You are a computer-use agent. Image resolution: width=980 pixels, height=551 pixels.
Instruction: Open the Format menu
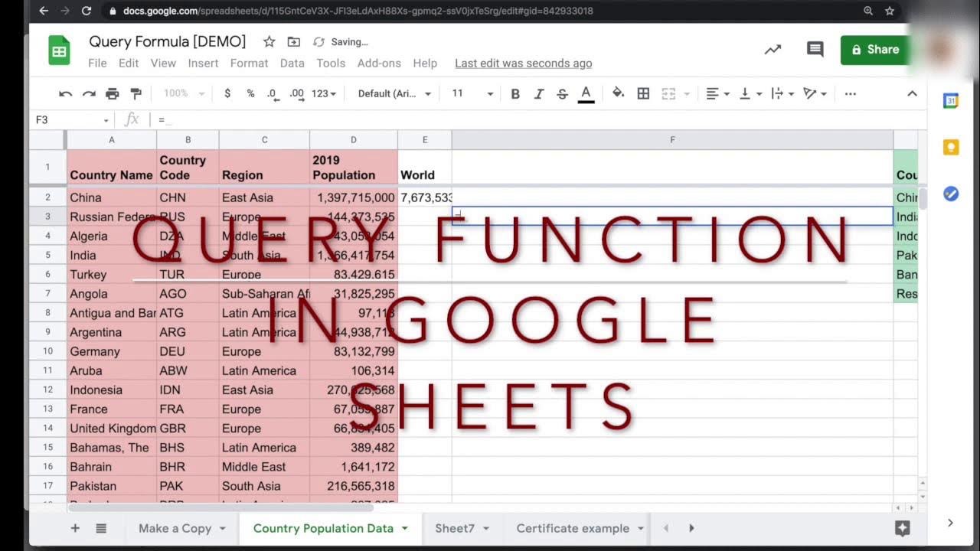point(250,64)
